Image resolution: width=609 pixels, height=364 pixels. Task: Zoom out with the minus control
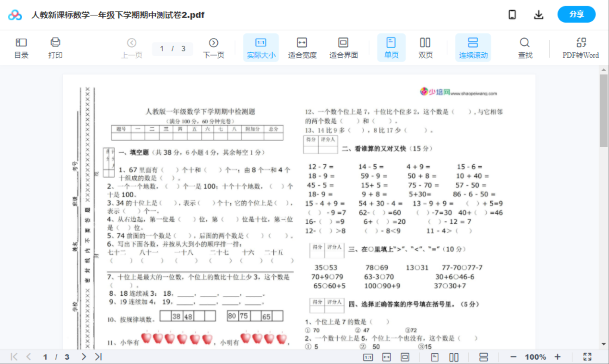click(x=513, y=356)
